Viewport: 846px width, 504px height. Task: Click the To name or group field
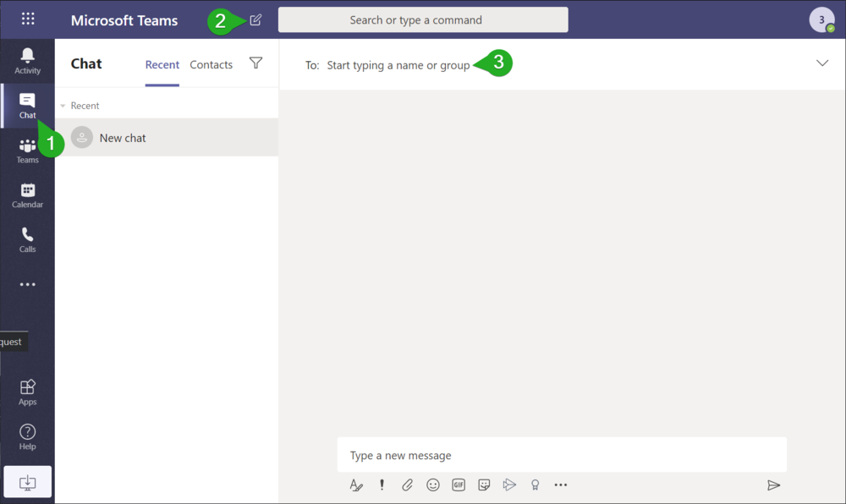coord(398,65)
